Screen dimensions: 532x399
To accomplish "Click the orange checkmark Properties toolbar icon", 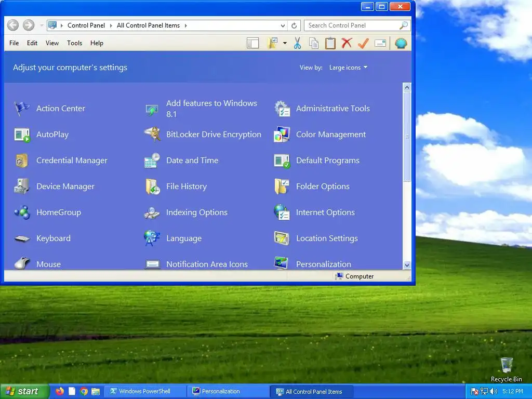I will [363, 44].
